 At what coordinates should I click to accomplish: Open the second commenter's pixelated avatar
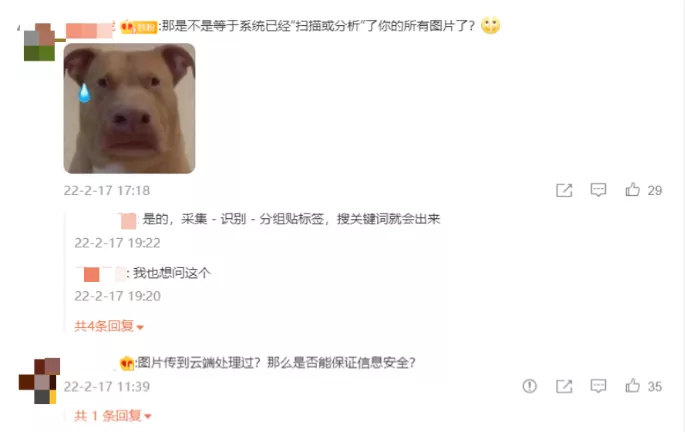tap(39, 381)
